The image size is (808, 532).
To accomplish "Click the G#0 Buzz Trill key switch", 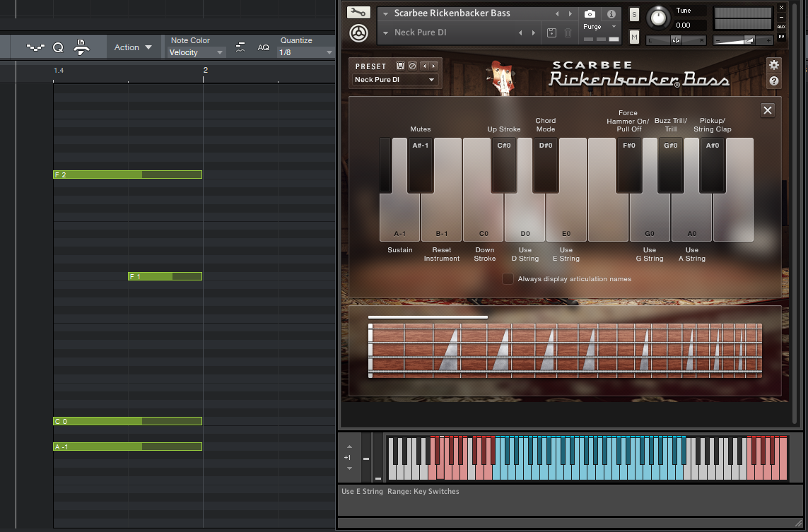I will tap(671, 165).
